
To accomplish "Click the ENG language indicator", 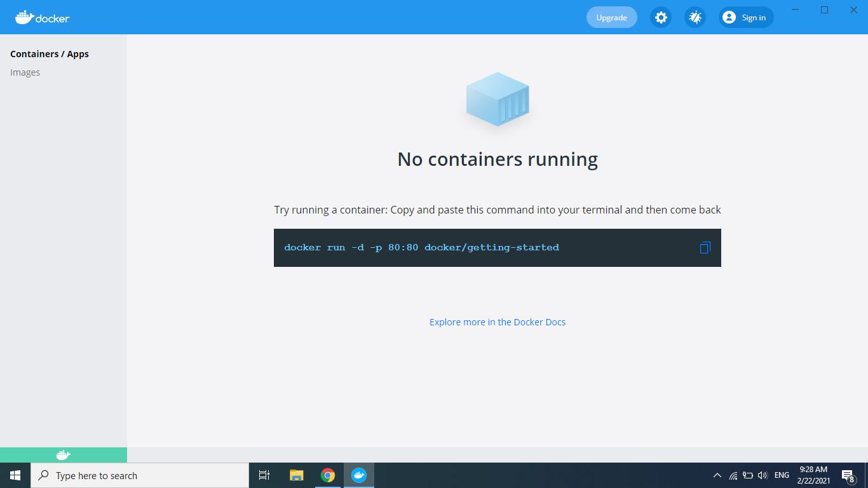I will 782,475.
